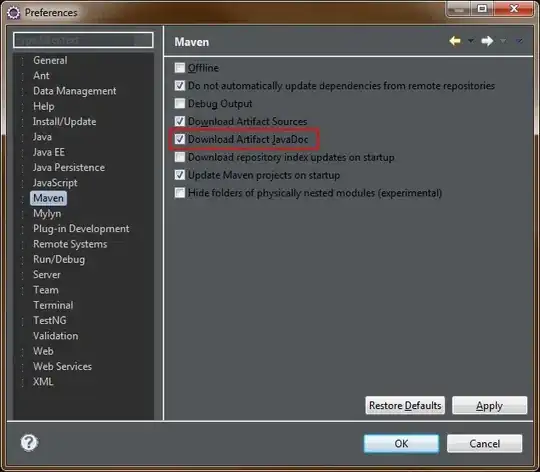Image resolution: width=540 pixels, height=472 pixels.
Task: Select Mylyn preference category
Action: click(x=47, y=214)
